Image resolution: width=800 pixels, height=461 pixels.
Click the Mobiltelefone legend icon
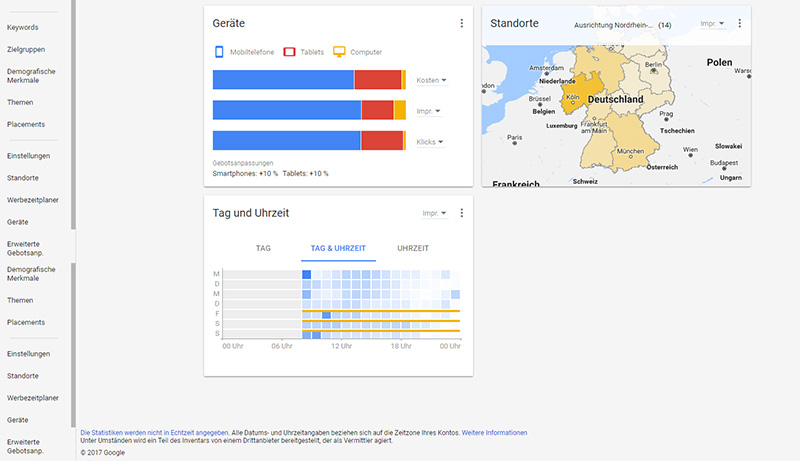click(x=219, y=52)
